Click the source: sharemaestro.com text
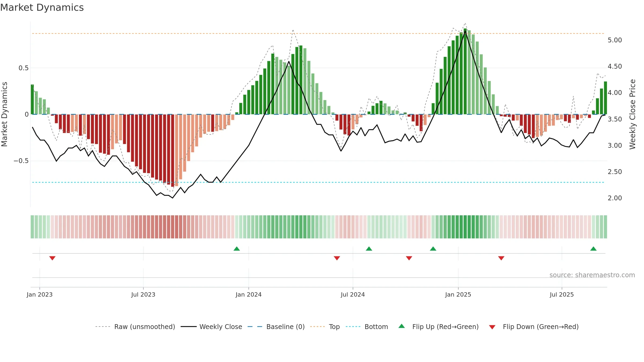The width and height of the screenshot is (644, 362). (592, 275)
